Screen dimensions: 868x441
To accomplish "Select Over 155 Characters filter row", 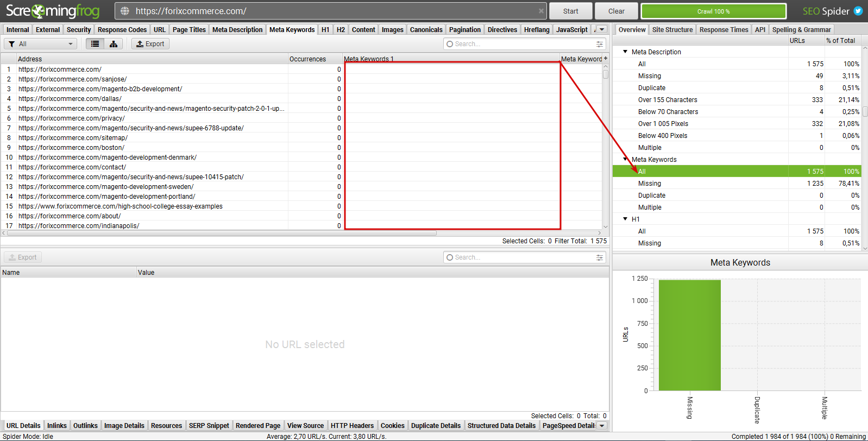I will click(x=737, y=99).
